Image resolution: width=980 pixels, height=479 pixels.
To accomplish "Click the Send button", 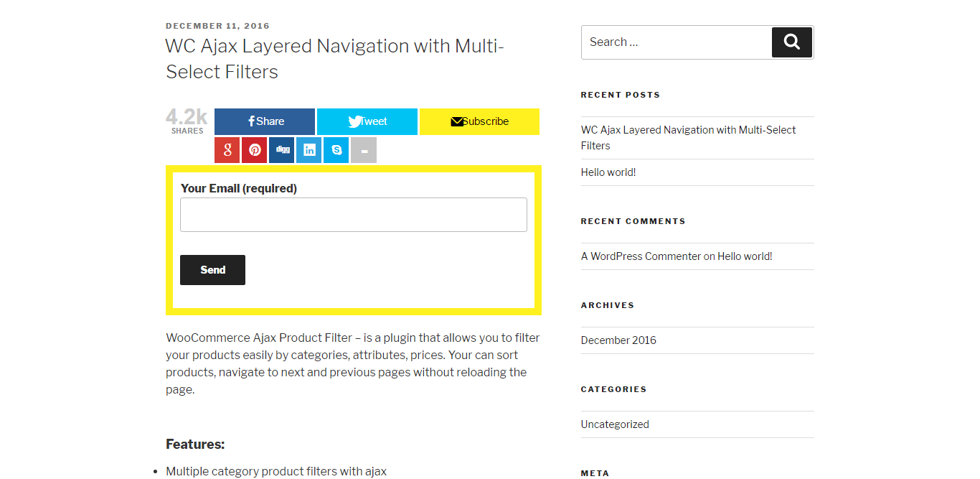I will (212, 270).
